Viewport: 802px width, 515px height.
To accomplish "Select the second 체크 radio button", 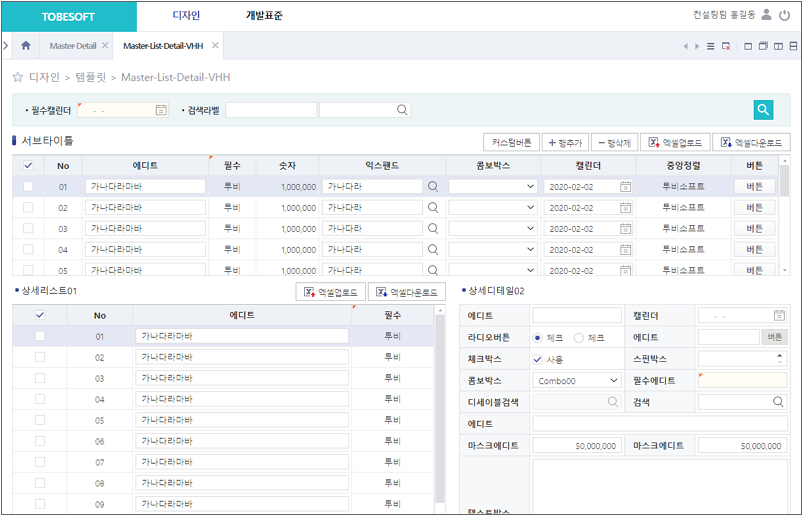I will [579, 338].
